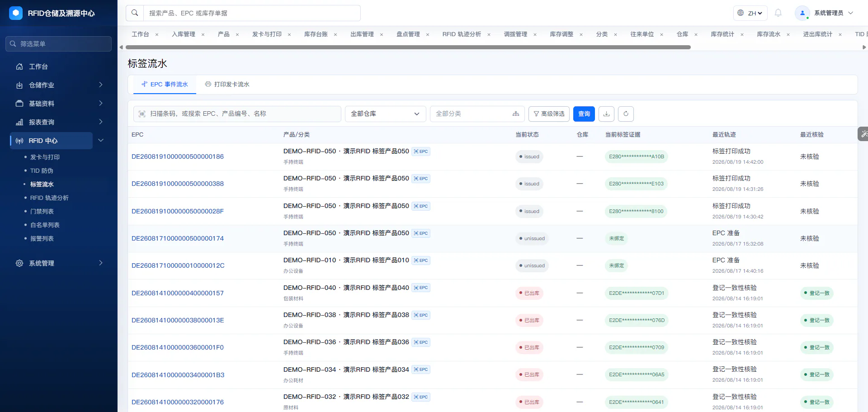Screen dimensions: 868x412
Task: Expand the 系统管理 sidebar menu
Action: [59, 263]
